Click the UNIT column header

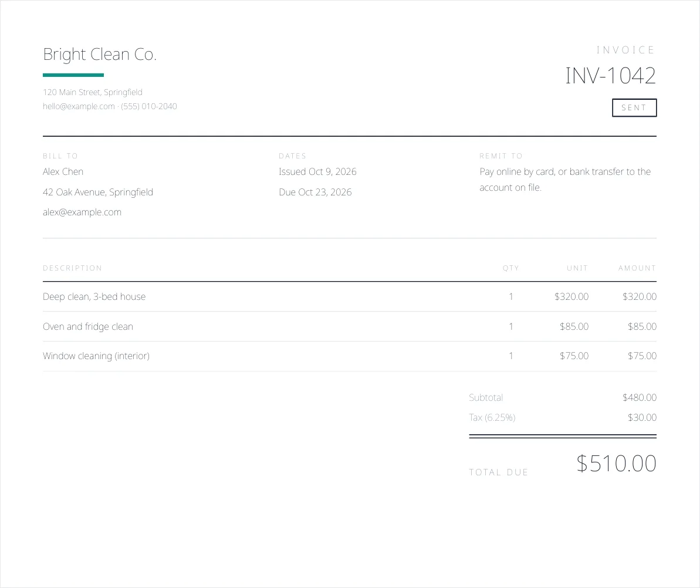pos(577,268)
